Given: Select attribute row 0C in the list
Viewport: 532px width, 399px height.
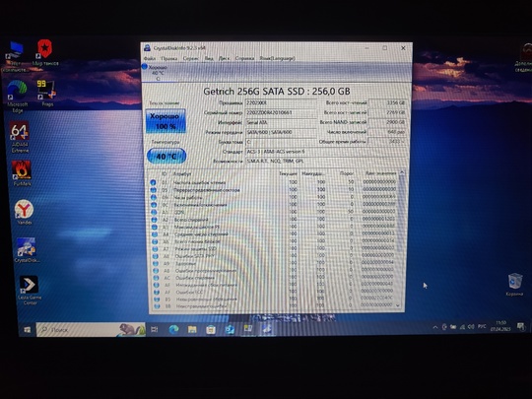Looking at the screenshot, I should [274, 205].
